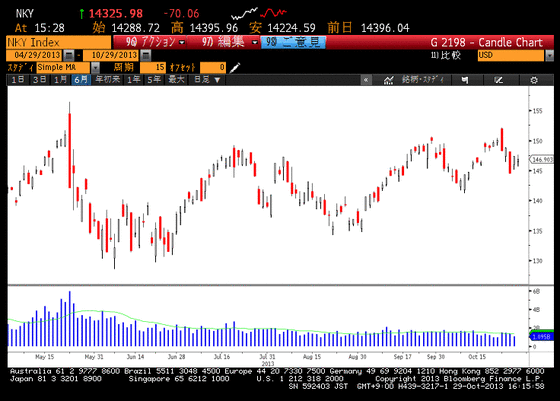Image resolution: width=560 pixels, height=401 pixels.
Task: Click the pencil edit study icon
Action: click(235, 67)
